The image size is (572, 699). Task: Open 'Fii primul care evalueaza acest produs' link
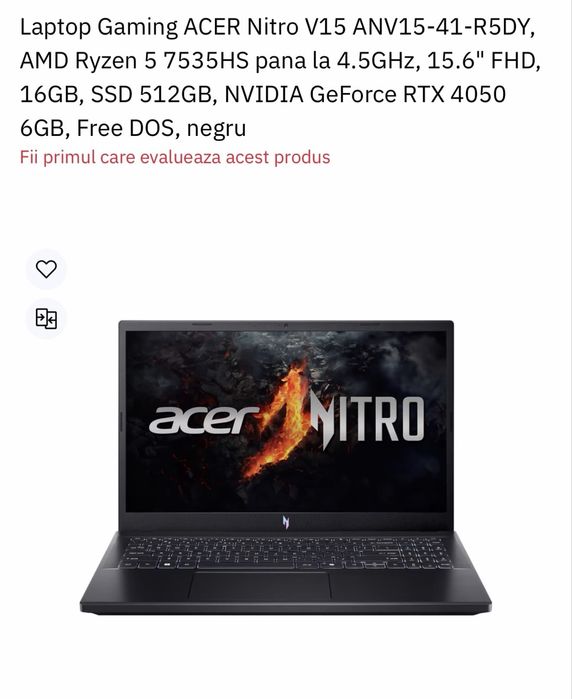(175, 157)
